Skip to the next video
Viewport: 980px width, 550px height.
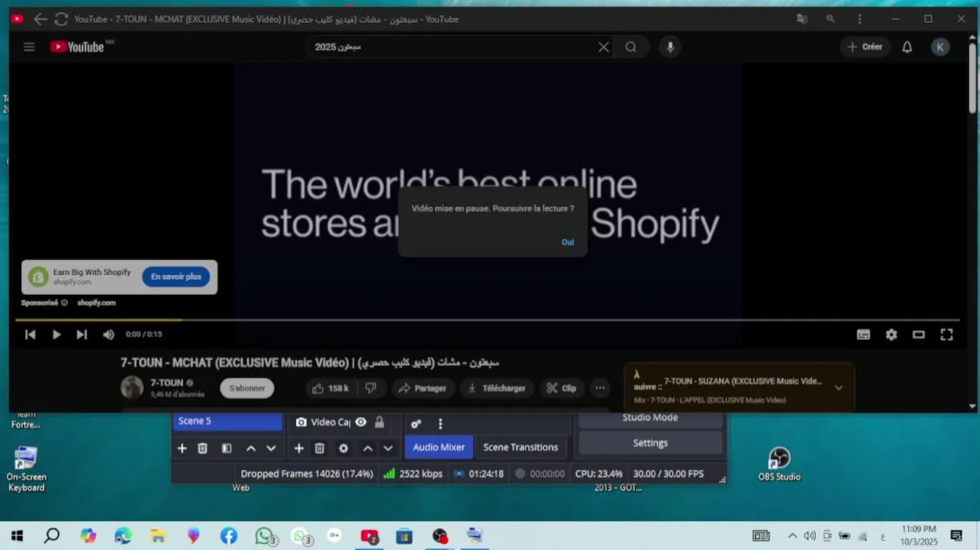coord(82,335)
